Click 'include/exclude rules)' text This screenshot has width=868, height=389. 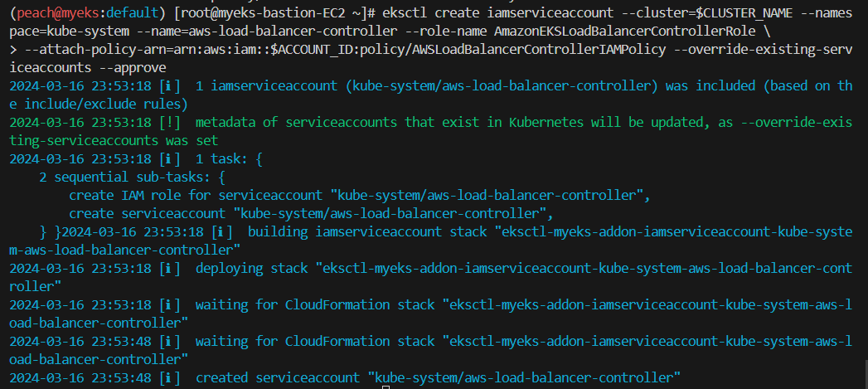(106, 105)
